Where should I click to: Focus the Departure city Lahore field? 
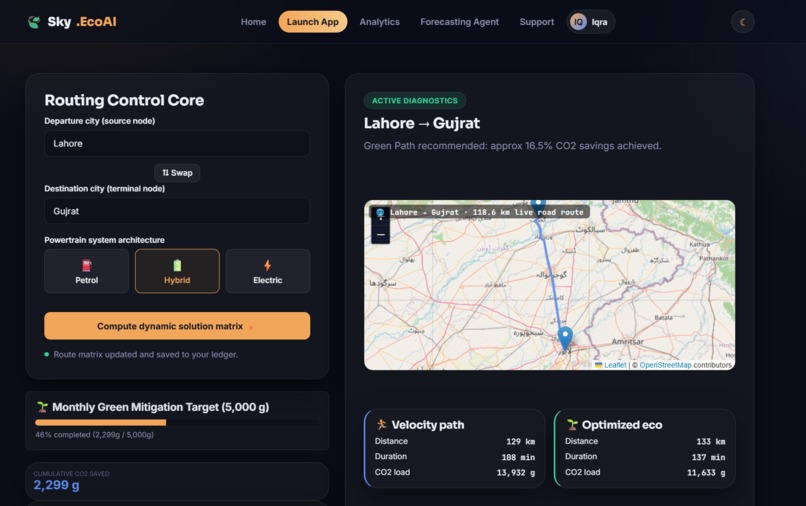177,143
